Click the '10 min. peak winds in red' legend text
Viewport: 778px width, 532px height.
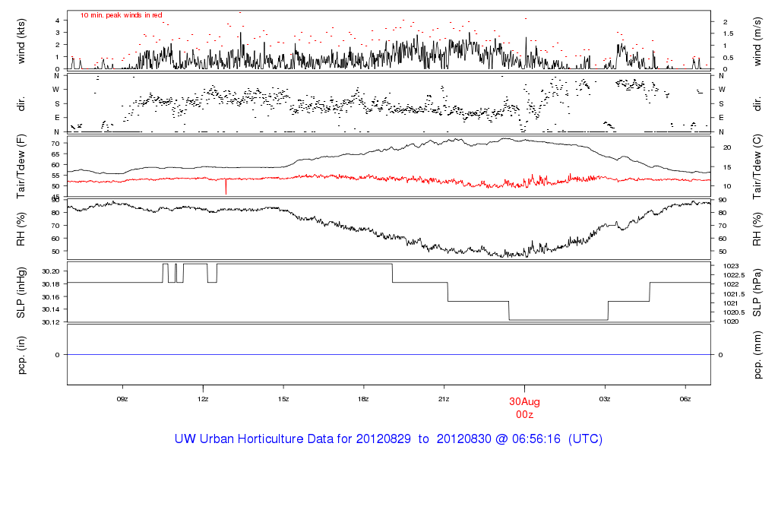pos(121,15)
